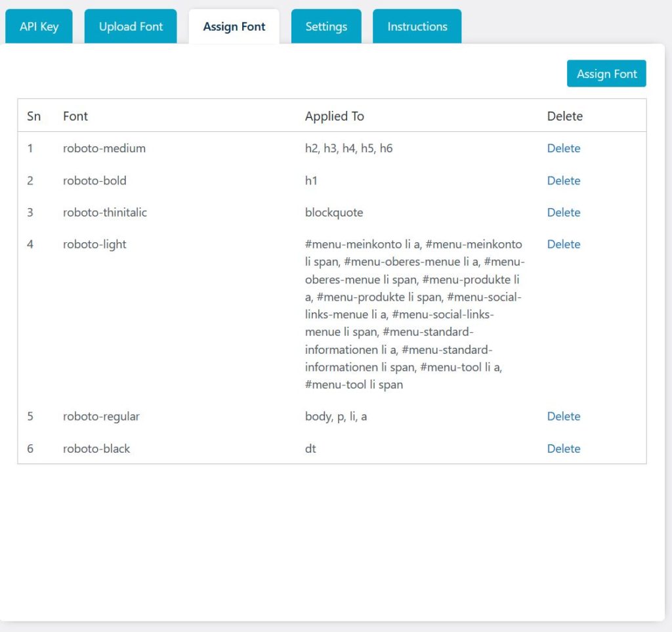672x632 pixels.
Task: Go to the Settings tab
Action: pos(326,27)
